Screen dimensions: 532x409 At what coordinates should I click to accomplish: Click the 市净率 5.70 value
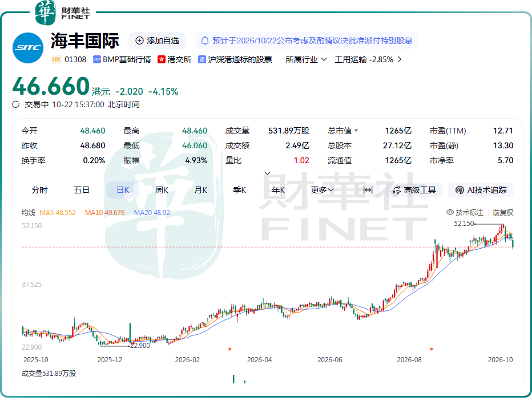tap(505, 160)
